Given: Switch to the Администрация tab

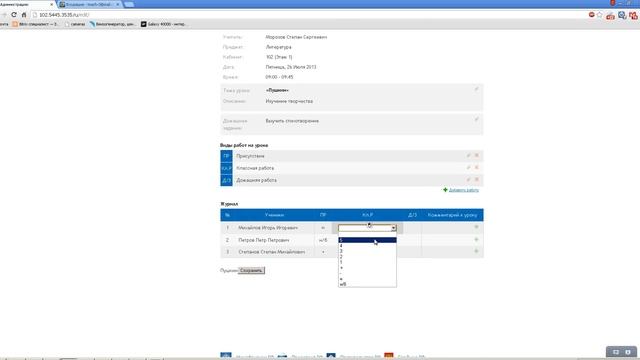Looking at the screenshot, I should pos(24,4).
